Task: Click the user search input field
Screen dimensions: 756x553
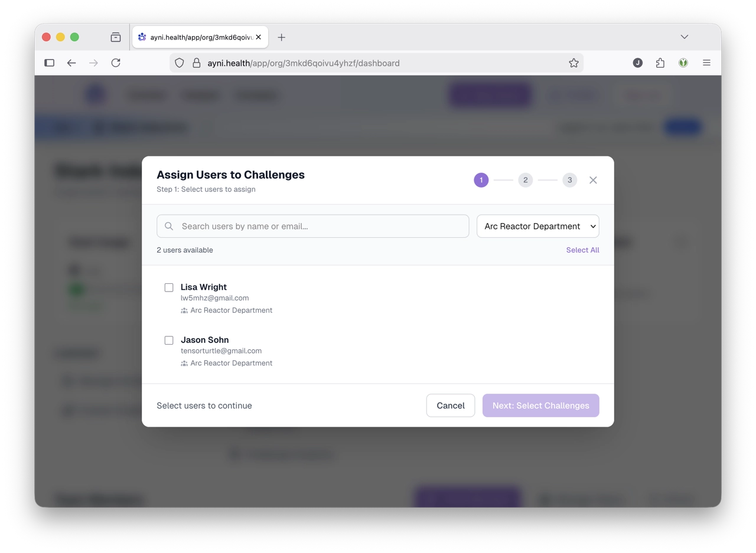Action: click(x=312, y=226)
